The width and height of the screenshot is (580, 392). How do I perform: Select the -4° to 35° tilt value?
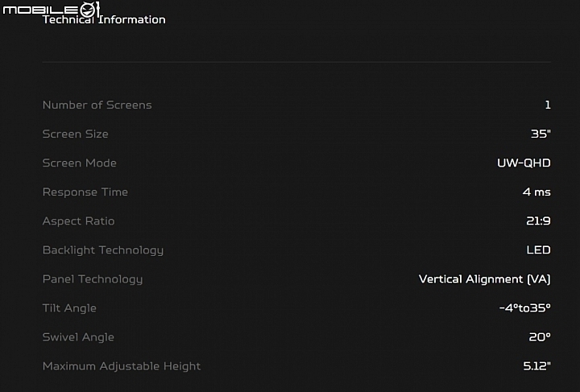[x=525, y=307]
